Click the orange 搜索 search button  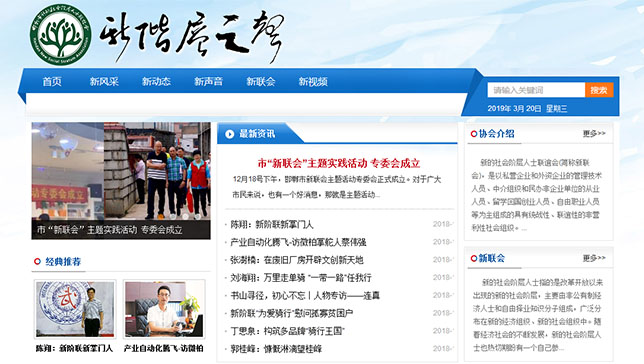599,90
